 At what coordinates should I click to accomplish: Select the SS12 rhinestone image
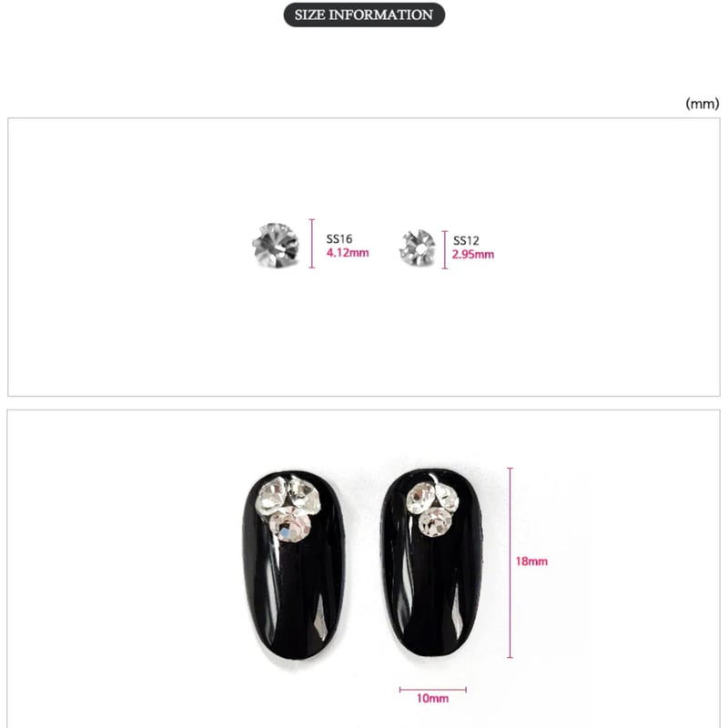click(418, 248)
